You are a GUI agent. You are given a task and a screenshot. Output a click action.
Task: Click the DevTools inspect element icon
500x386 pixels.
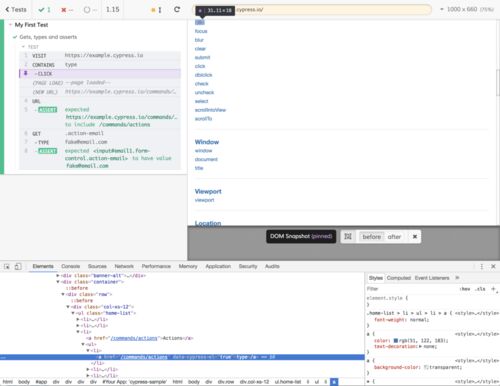pyautogui.click(x=7, y=266)
